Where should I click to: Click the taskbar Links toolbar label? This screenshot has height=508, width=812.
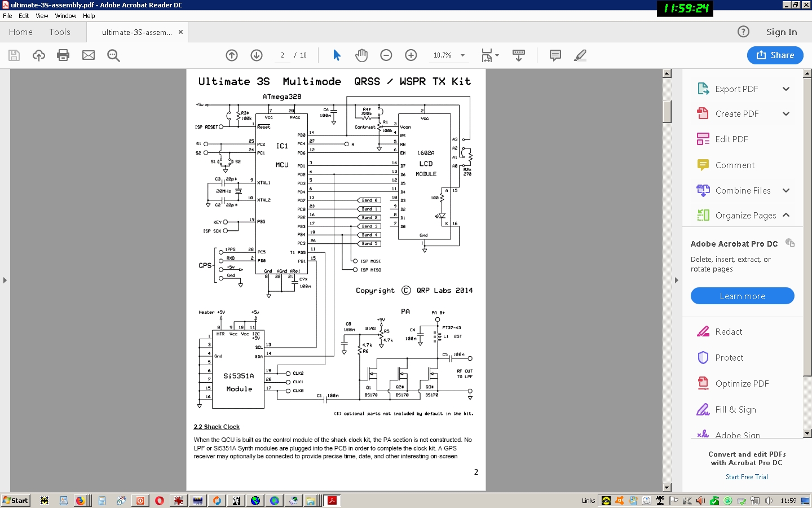tap(588, 501)
